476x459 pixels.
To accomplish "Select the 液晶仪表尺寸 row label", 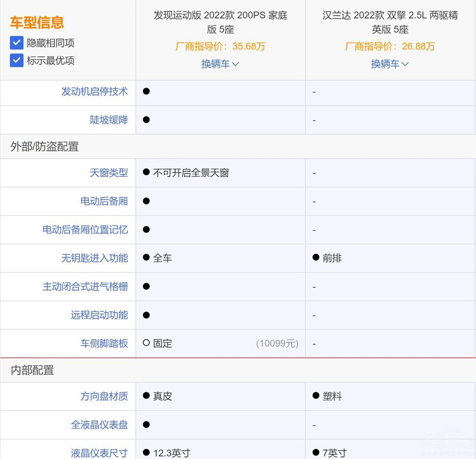I will [x=99, y=453].
